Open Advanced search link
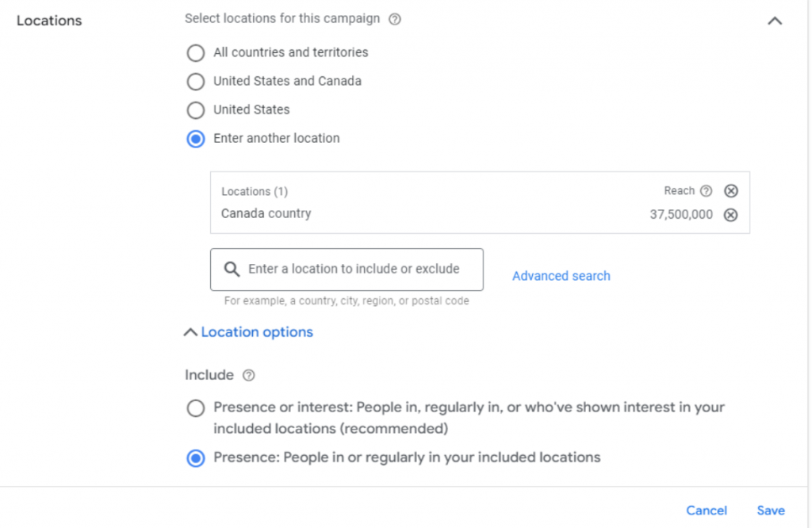812x528 pixels. coord(561,276)
